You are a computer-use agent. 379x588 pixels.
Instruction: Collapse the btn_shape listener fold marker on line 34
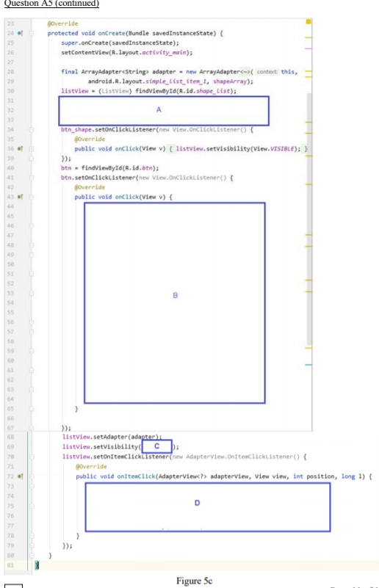(32, 130)
